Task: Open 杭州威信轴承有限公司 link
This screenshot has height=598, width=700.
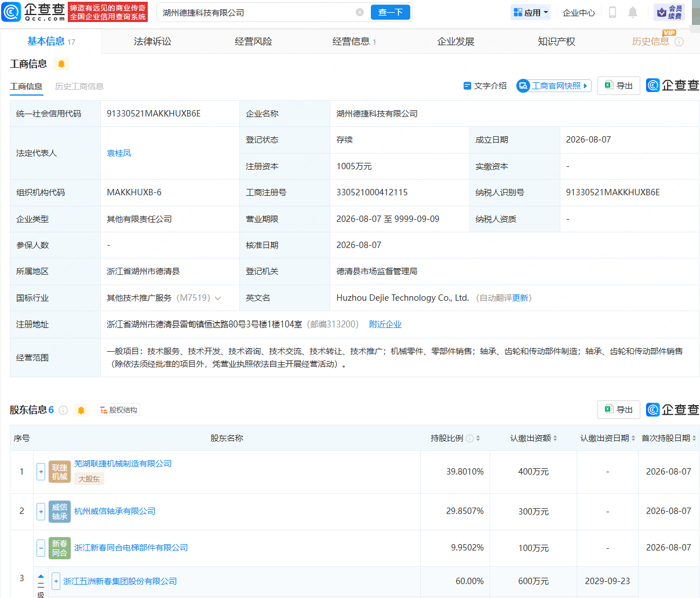Action: tap(115, 511)
